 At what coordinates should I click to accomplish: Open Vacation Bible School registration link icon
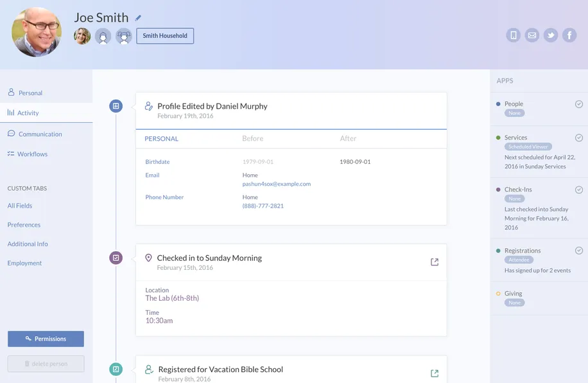[x=435, y=373]
